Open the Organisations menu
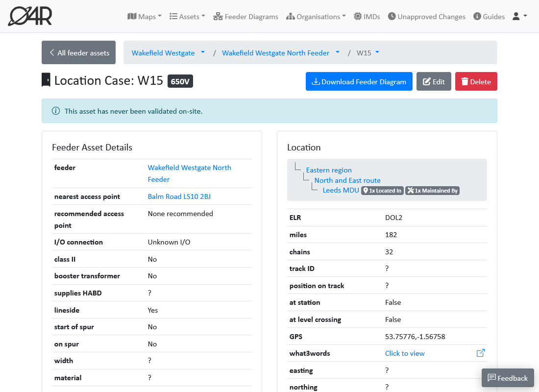 tap(316, 17)
